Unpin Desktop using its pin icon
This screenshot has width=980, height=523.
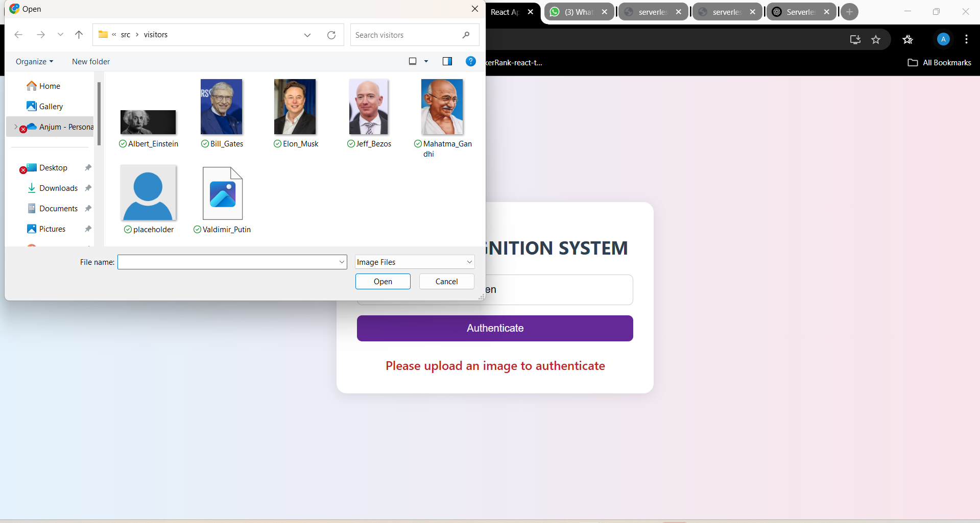click(x=88, y=168)
